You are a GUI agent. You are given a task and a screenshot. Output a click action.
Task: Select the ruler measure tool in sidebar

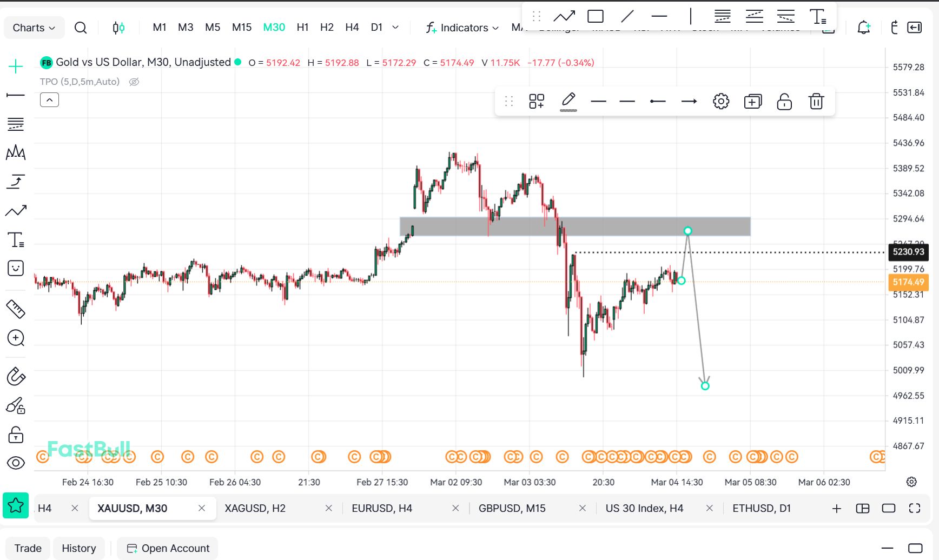(16, 309)
